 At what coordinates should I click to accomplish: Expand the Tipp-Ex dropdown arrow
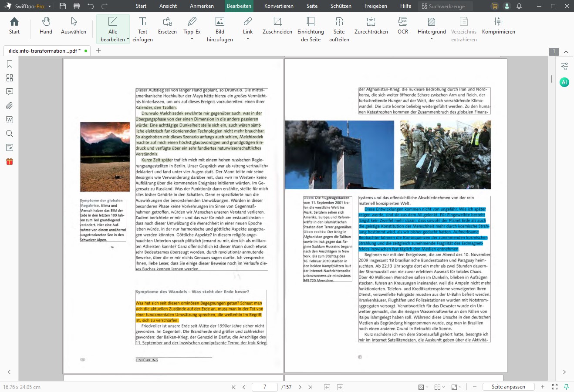[192, 39]
